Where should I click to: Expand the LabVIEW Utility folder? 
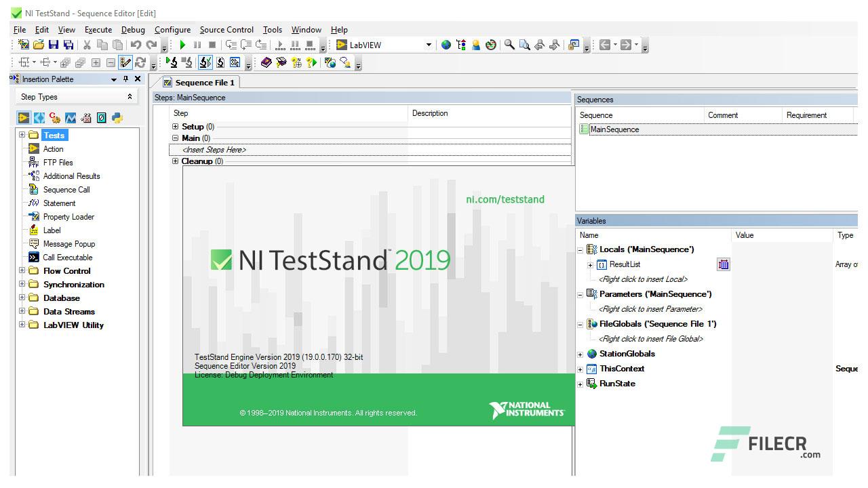point(22,325)
